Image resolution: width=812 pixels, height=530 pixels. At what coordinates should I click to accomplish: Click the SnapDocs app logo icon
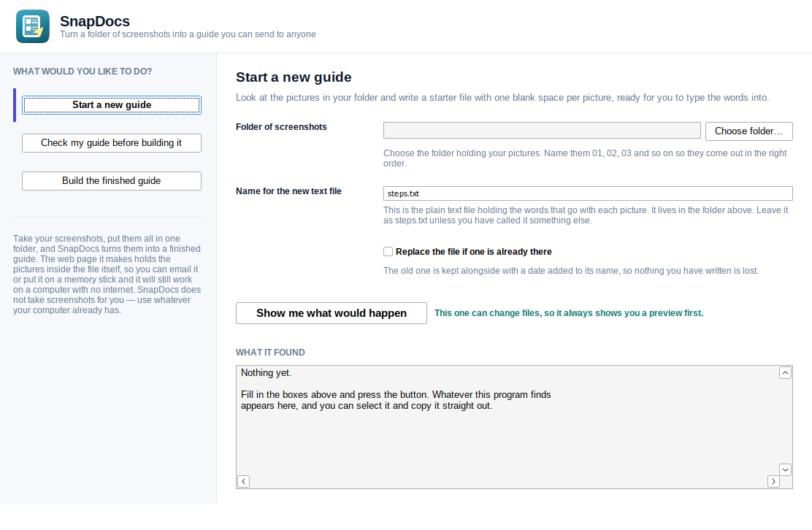(x=33, y=26)
